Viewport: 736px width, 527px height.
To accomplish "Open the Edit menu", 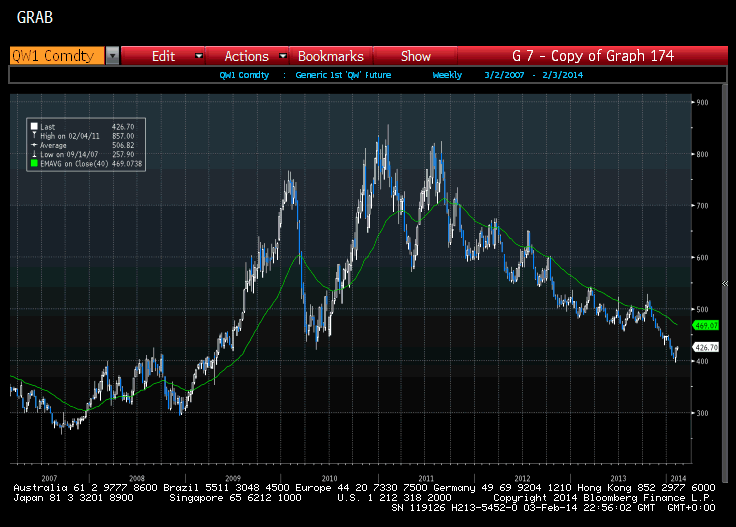I will coord(163,56).
